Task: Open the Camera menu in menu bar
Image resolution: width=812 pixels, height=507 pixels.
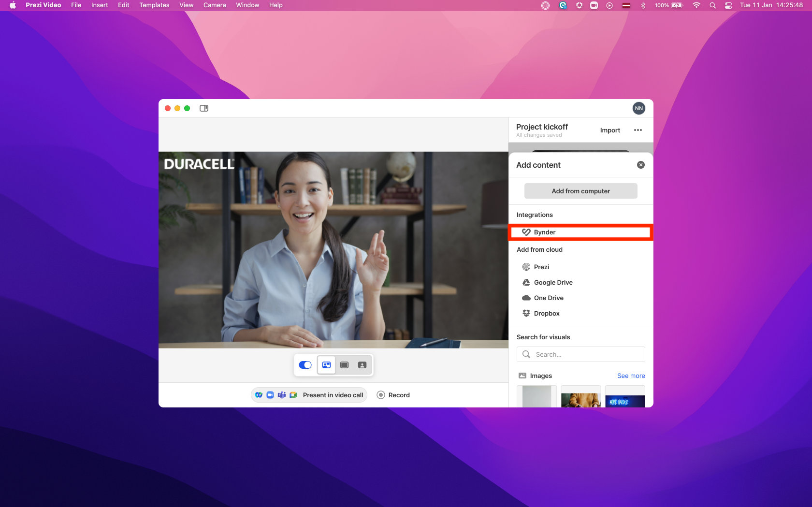Action: (x=215, y=5)
